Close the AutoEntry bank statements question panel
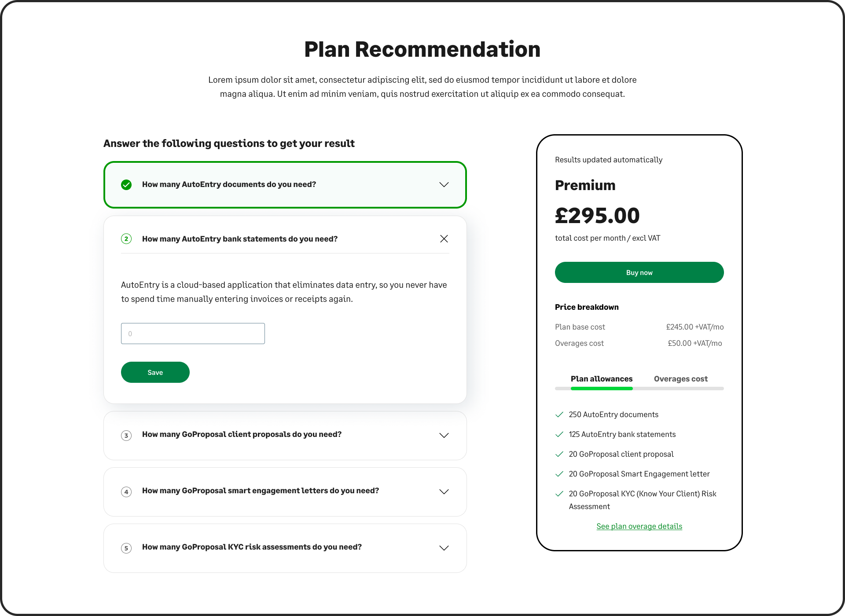Image resolution: width=845 pixels, height=616 pixels. point(444,239)
